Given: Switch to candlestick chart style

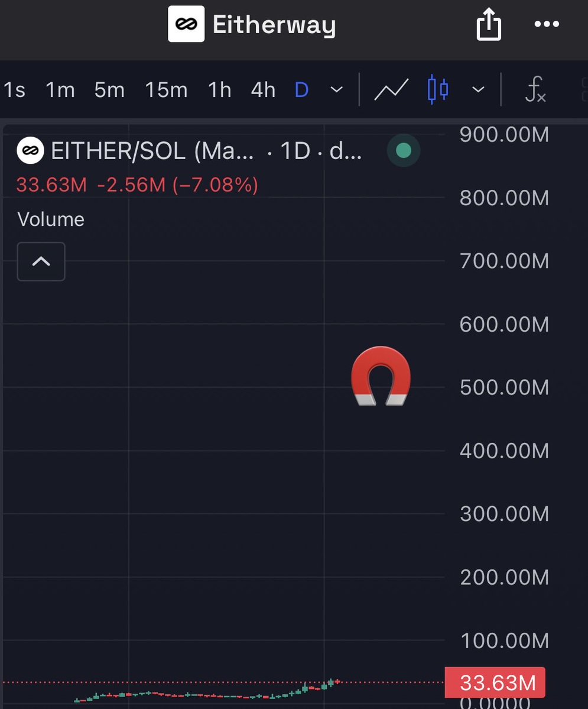Looking at the screenshot, I should 438,89.
